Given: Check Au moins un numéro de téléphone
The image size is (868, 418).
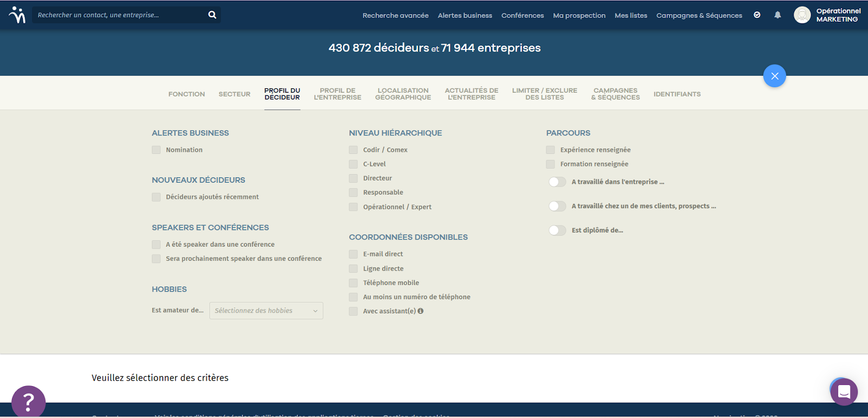Looking at the screenshot, I should point(353,297).
